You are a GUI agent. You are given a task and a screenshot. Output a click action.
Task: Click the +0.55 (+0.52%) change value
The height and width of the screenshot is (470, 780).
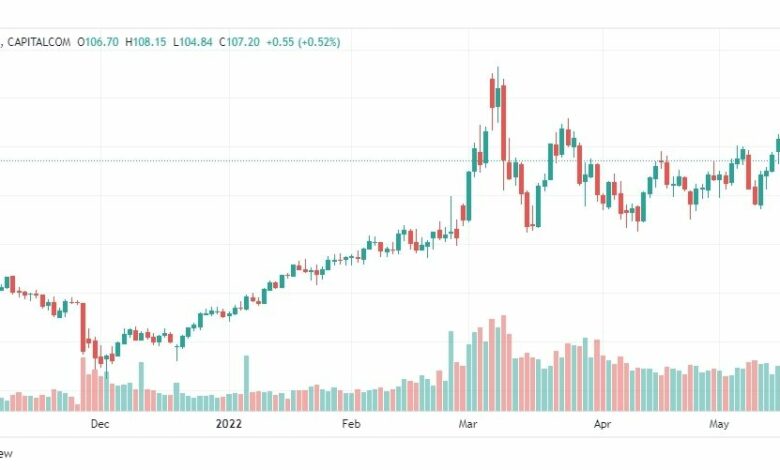303,42
